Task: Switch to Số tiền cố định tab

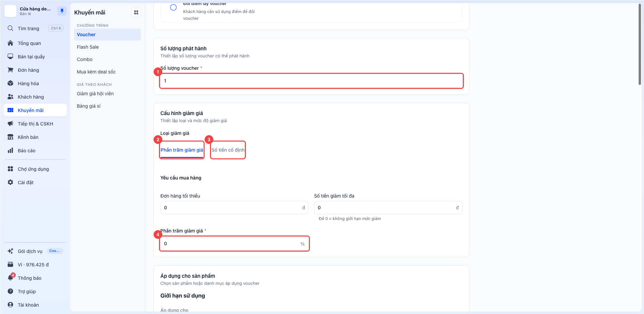Action: (228, 150)
